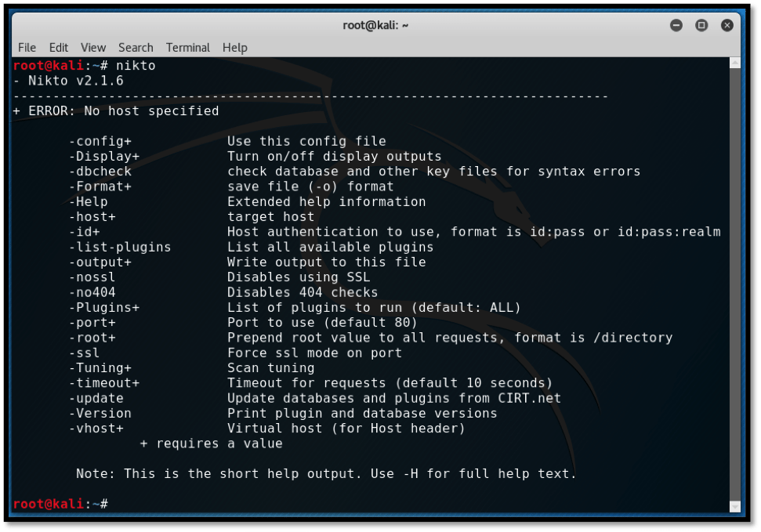Click the root@kali title bar
This screenshot has height=532, width=761.
[376, 25]
